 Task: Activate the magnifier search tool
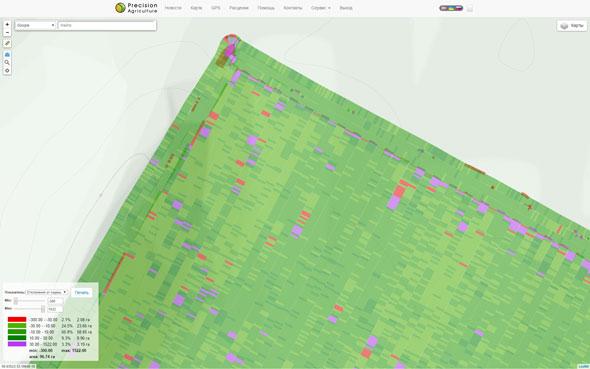coord(7,62)
